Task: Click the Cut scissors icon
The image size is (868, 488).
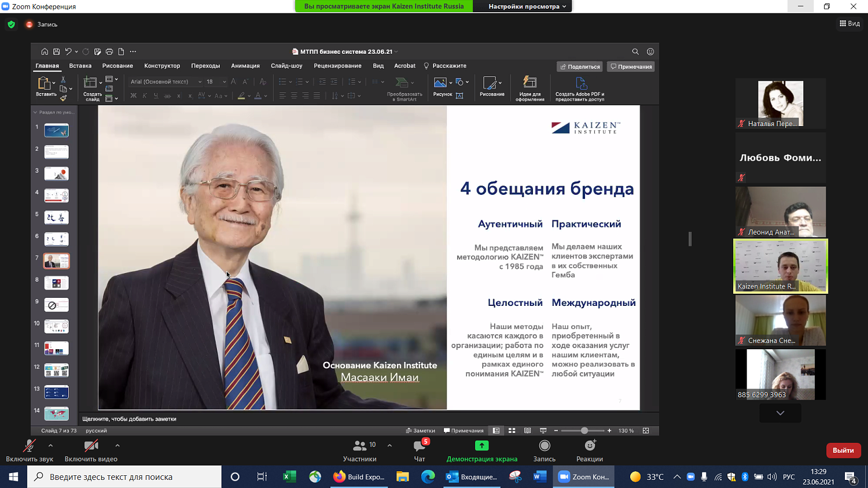Action: pyautogui.click(x=63, y=79)
